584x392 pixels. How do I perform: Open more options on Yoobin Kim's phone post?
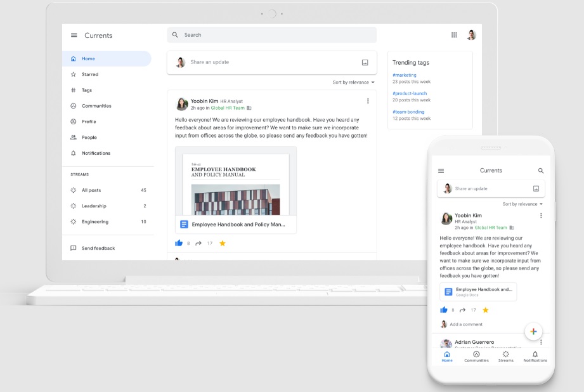click(541, 216)
